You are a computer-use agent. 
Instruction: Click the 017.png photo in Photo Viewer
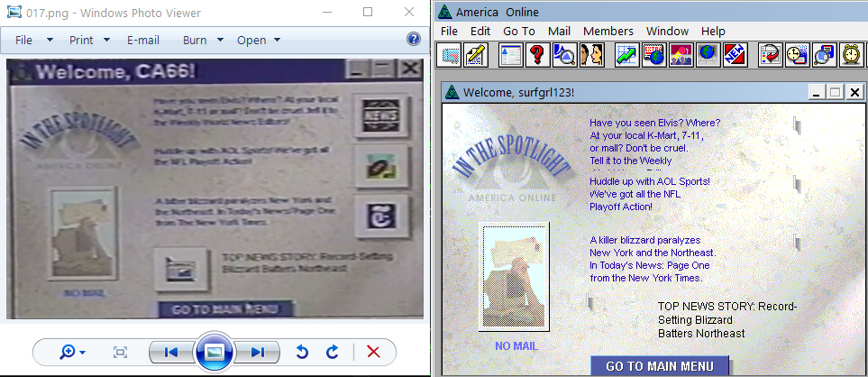tap(215, 188)
